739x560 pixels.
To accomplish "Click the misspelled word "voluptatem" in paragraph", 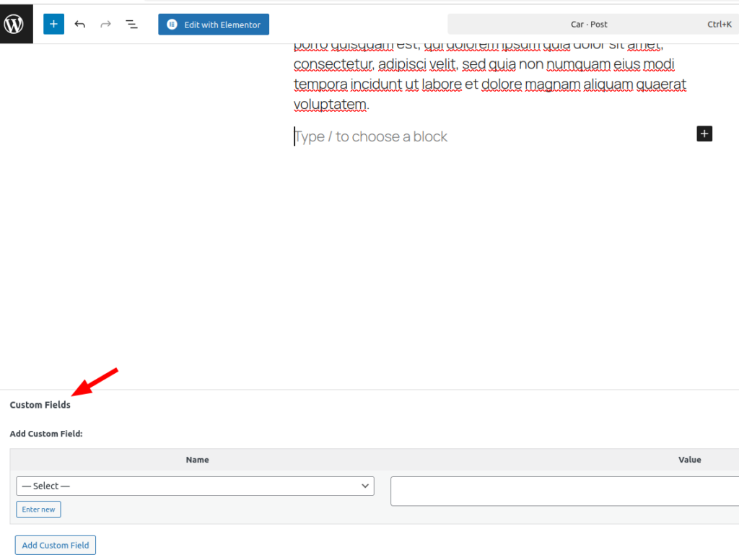I will pyautogui.click(x=331, y=105).
